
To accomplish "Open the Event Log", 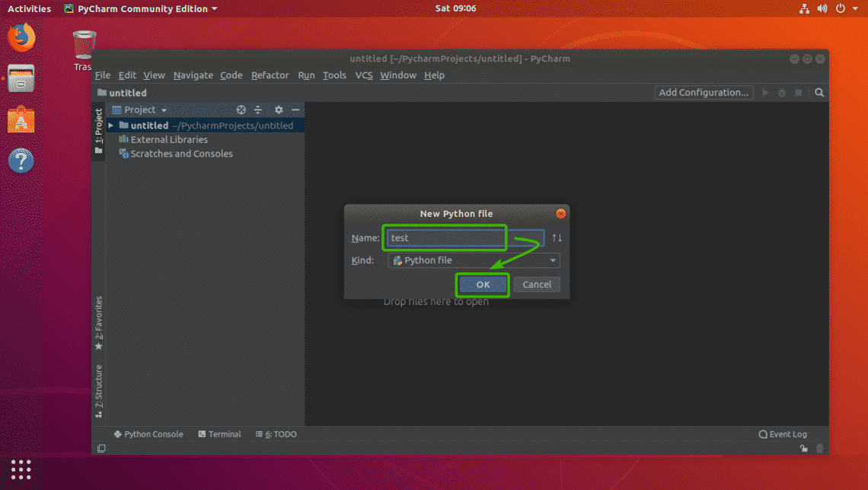I will pyautogui.click(x=783, y=434).
